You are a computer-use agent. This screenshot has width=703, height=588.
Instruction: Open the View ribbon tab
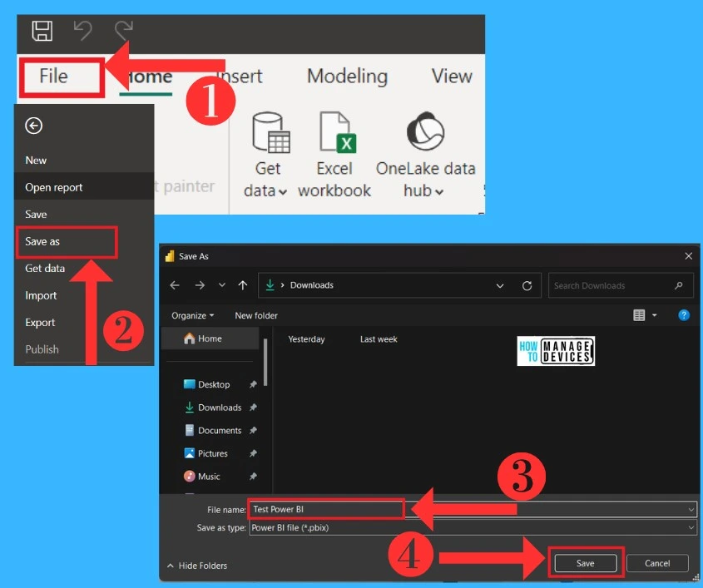(452, 77)
